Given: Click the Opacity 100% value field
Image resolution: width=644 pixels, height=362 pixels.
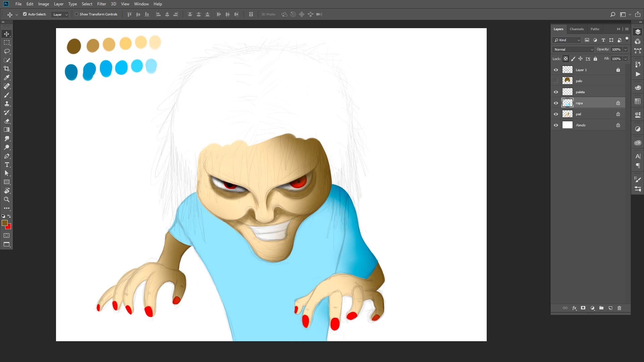Looking at the screenshot, I should tap(616, 49).
